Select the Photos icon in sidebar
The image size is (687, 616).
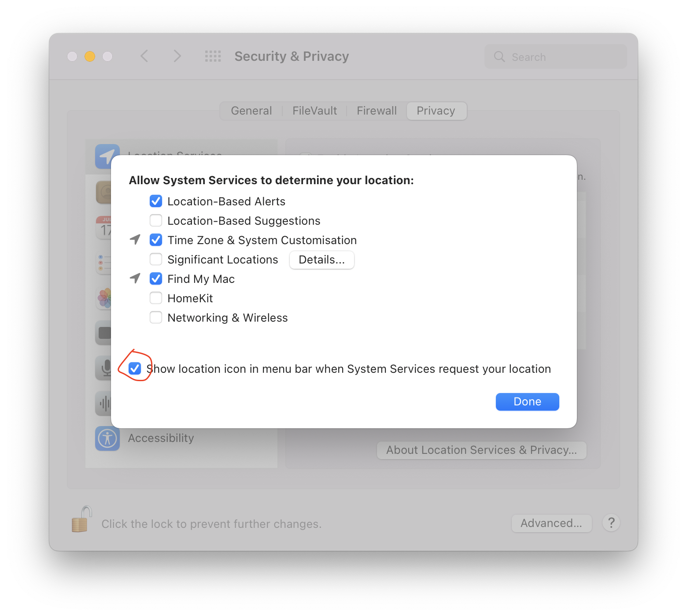104,298
